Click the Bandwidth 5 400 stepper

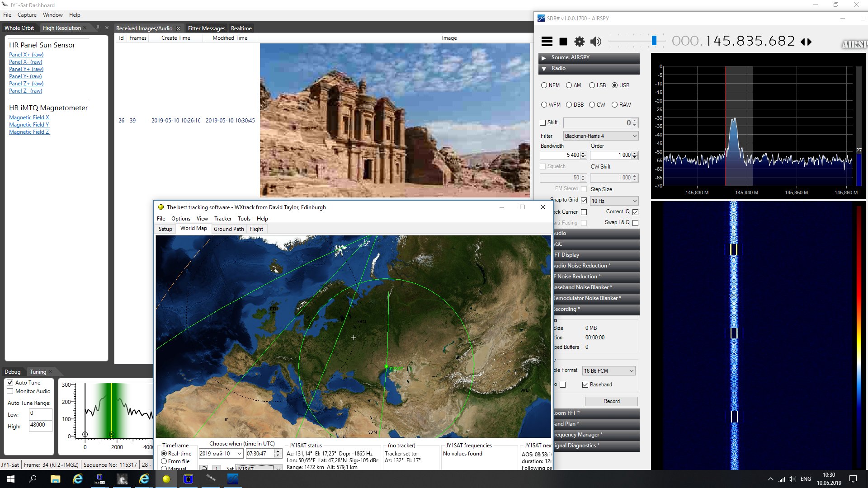[583, 155]
